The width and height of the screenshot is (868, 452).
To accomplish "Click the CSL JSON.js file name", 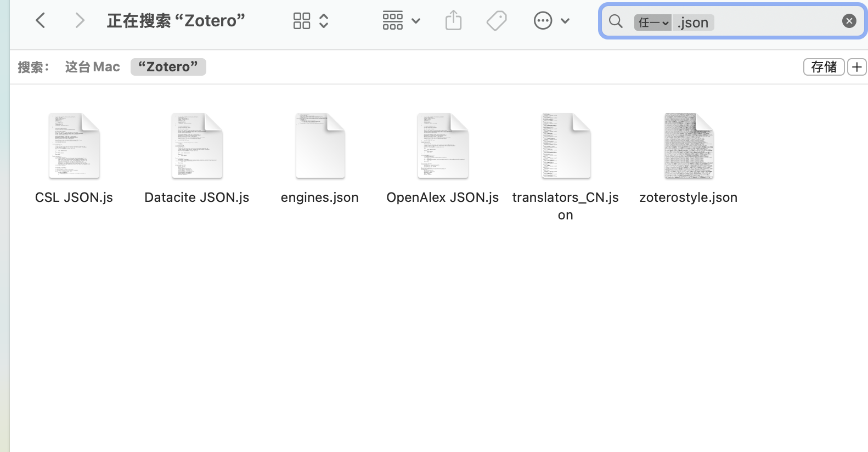I will click(74, 197).
